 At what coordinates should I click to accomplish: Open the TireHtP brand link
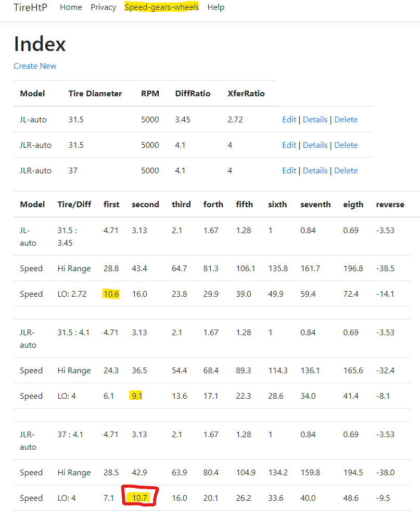(x=31, y=7)
